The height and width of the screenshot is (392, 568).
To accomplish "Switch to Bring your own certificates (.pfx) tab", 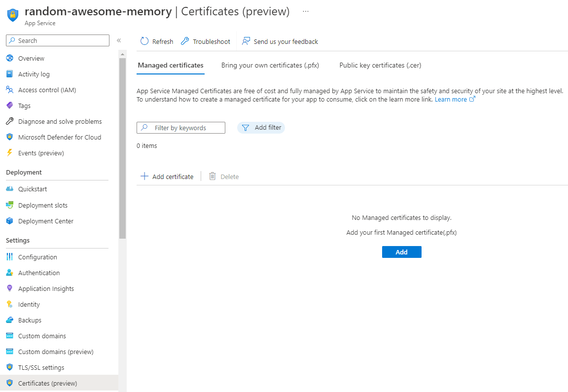I will [x=270, y=65].
